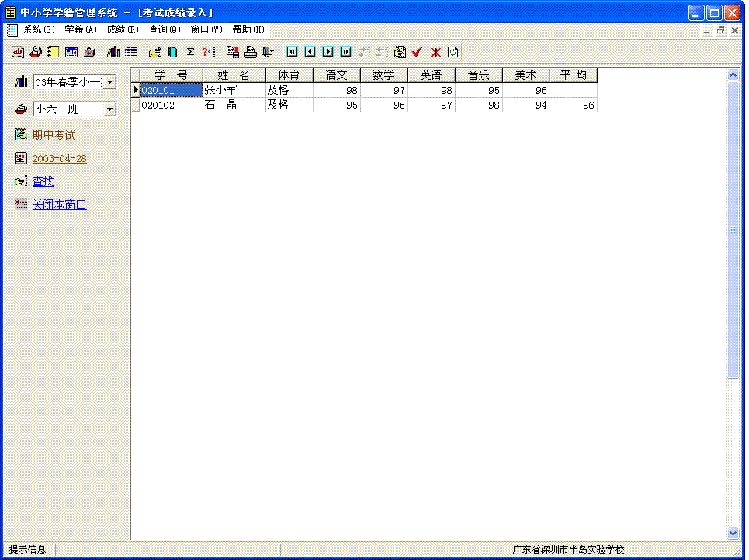Go to first record navigation button

292,52
